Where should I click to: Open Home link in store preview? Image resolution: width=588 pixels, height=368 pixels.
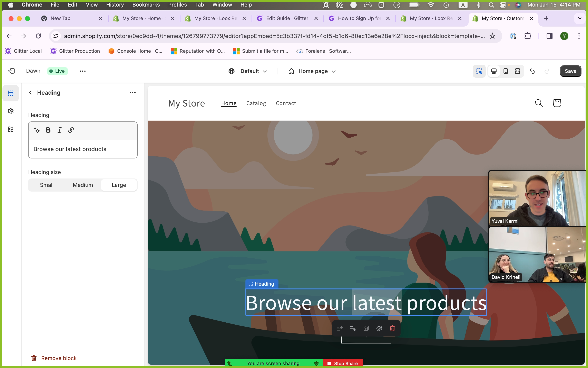click(229, 103)
